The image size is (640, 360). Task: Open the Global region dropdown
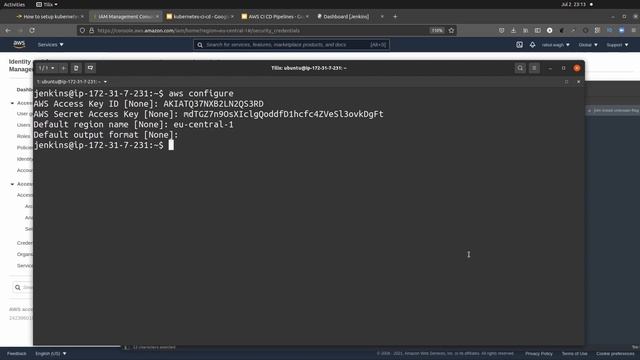point(588,44)
